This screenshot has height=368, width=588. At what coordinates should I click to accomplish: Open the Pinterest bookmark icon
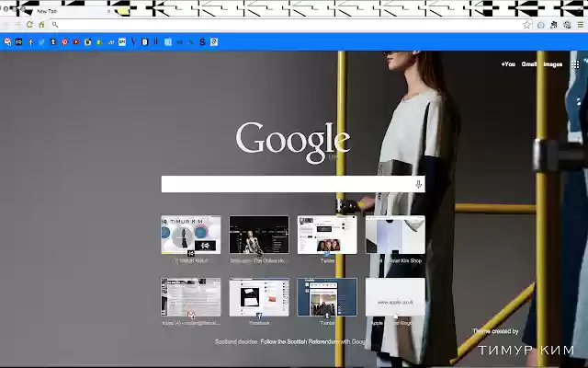pyautogui.click(x=64, y=42)
